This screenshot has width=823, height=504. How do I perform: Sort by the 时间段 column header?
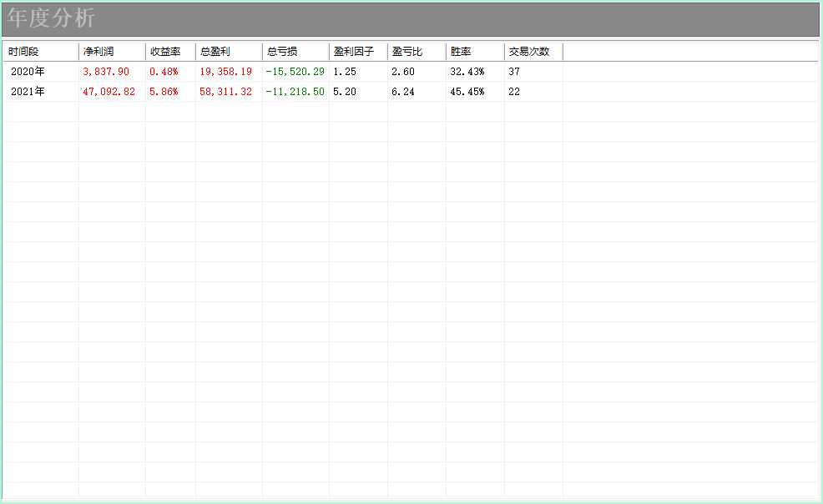[x=41, y=52]
